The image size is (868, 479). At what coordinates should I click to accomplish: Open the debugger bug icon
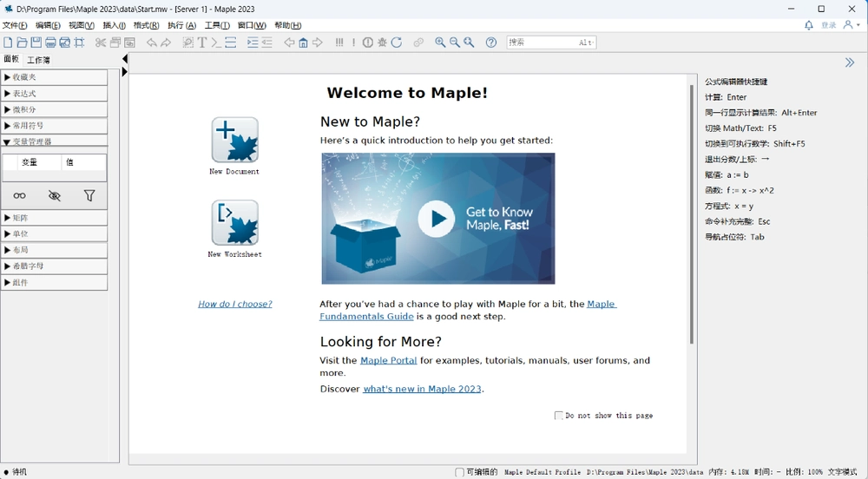coord(382,43)
